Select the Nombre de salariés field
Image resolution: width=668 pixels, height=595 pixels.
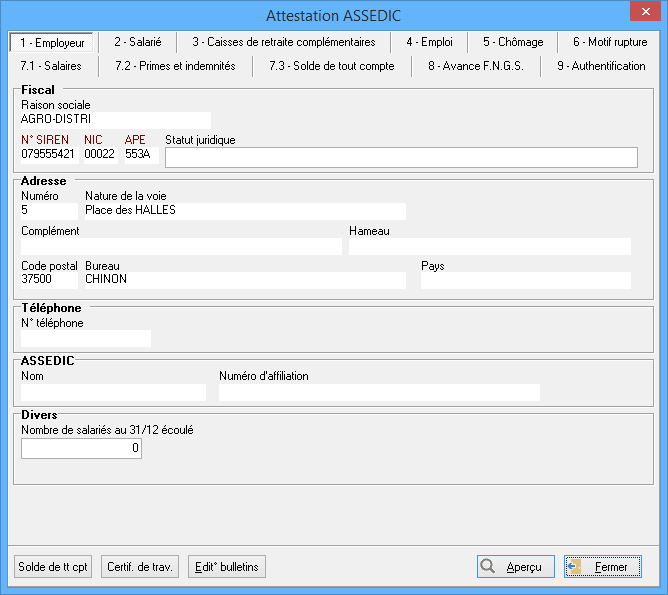tap(81, 449)
